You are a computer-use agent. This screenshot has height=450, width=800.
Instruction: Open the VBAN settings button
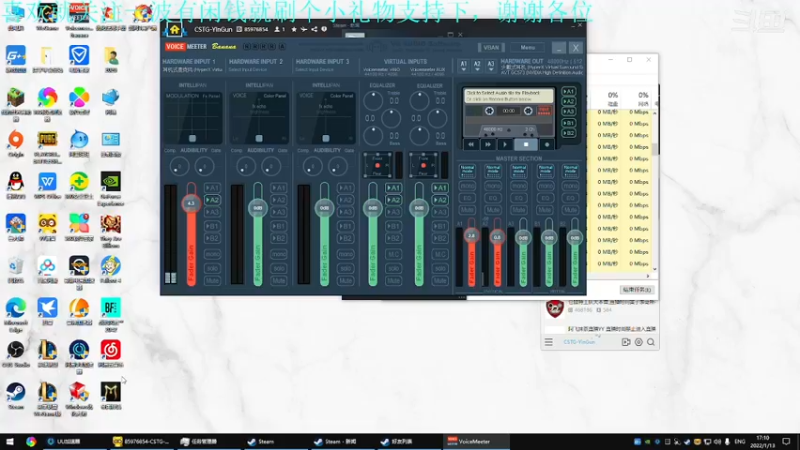pos(491,47)
